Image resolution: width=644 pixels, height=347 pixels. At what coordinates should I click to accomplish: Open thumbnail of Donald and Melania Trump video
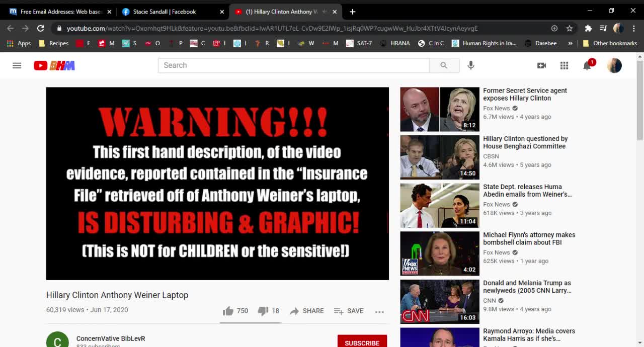[440, 302]
